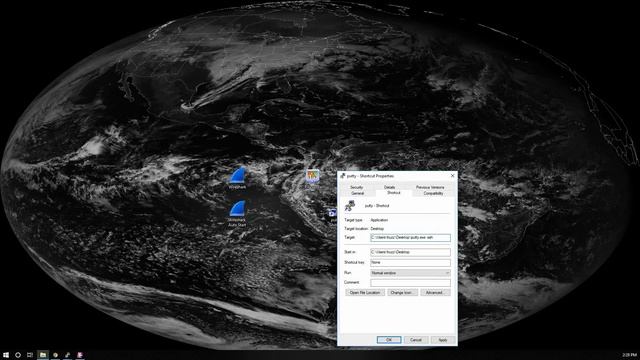640x360 pixels.
Task: Switch to the Compatibility tab
Action: click(x=433, y=193)
